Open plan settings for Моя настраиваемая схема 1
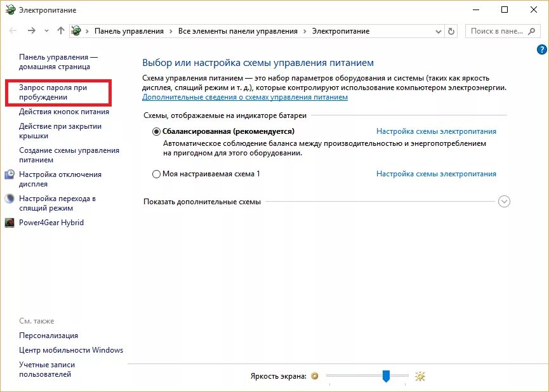 (436, 174)
